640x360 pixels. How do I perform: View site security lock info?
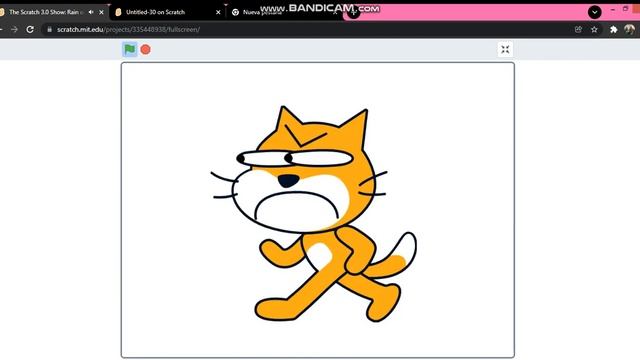tap(49, 29)
